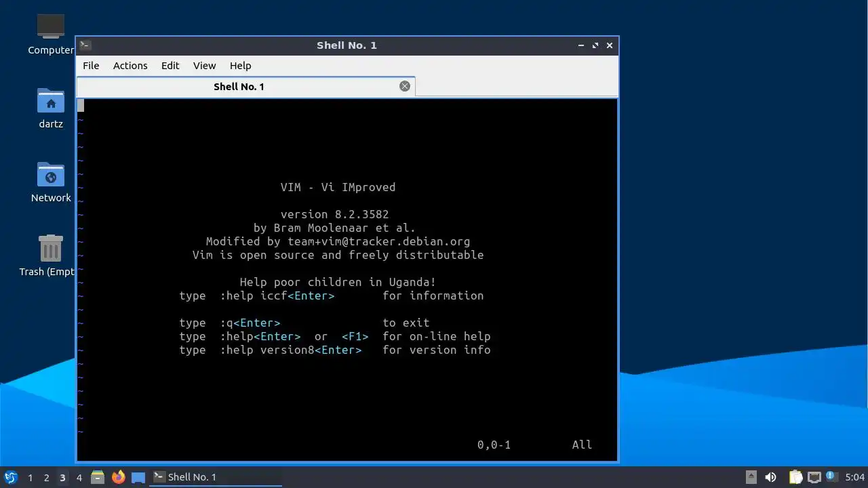Maximize the Shell No. 1 window
The height and width of the screenshot is (488, 868).
pos(595,45)
